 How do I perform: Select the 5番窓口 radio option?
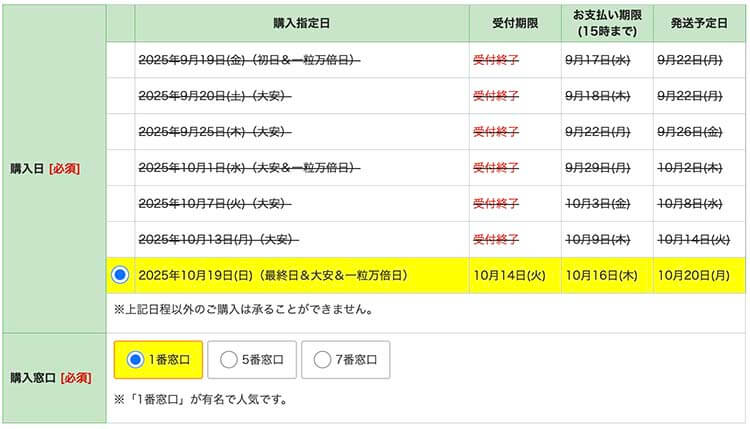[x=228, y=360]
